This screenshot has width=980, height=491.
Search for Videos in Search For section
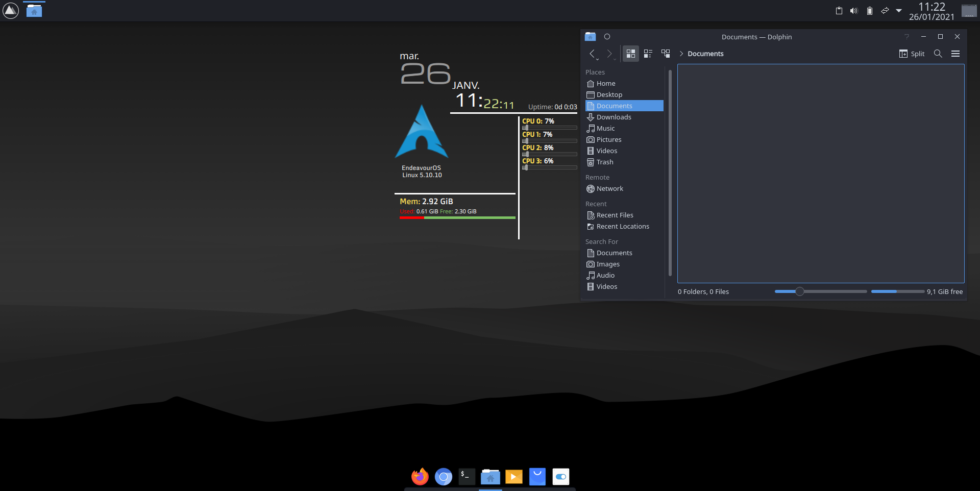click(x=624, y=287)
